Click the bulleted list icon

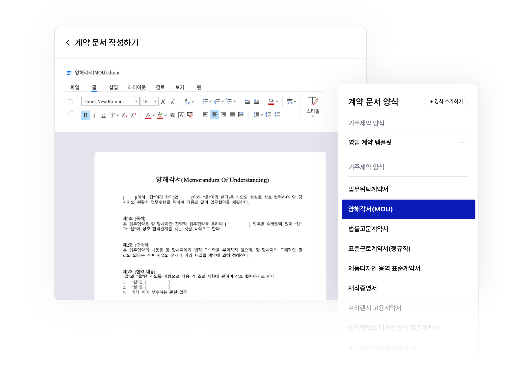point(205,101)
